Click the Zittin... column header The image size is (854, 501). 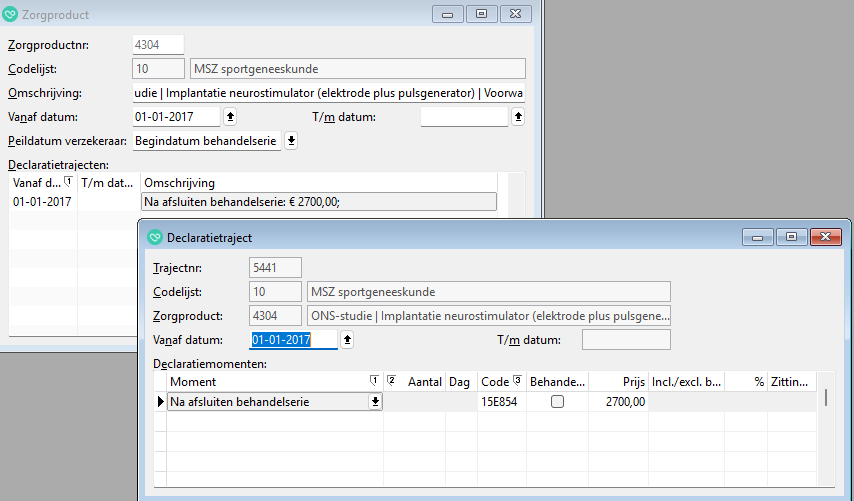[792, 382]
